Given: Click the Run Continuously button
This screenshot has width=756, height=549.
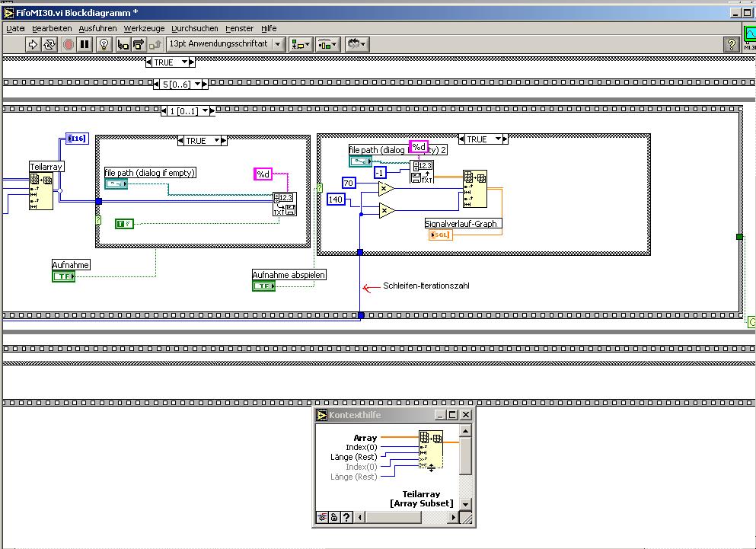Looking at the screenshot, I should pos(49,45).
